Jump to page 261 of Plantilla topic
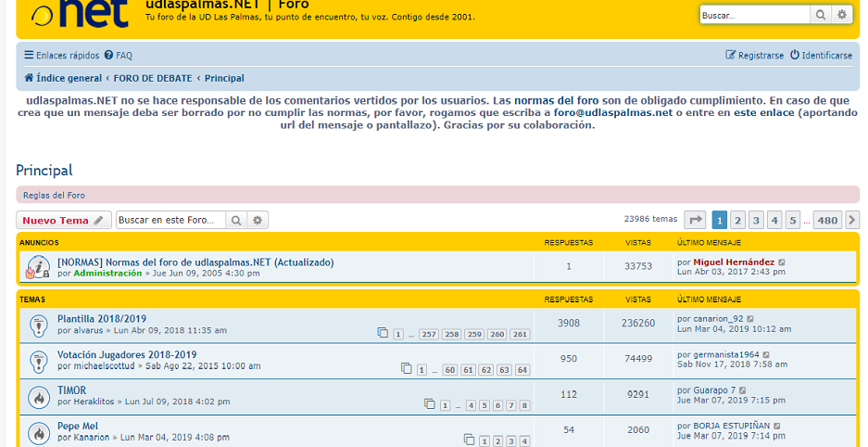Image resolution: width=868 pixels, height=447 pixels. [x=519, y=334]
